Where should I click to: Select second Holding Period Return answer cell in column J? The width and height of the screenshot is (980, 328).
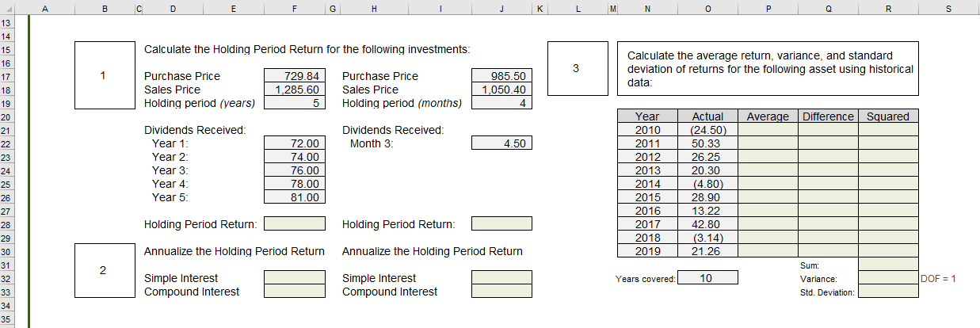tap(501, 224)
